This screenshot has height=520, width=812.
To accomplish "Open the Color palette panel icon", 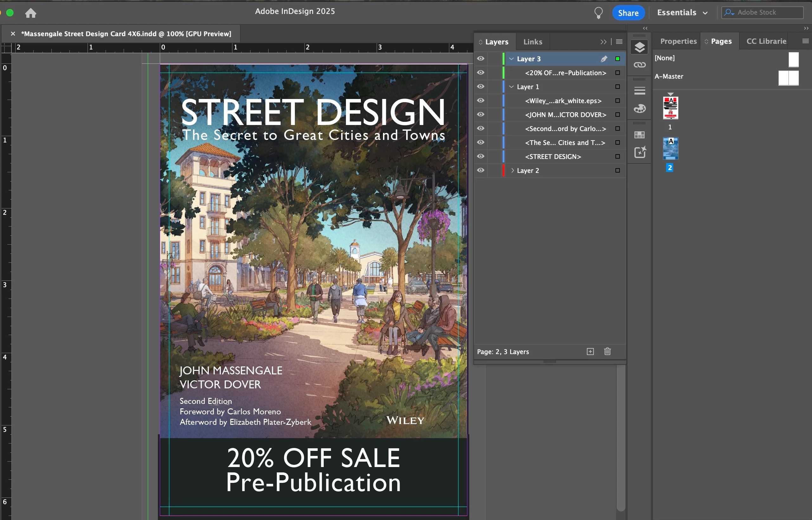I will click(x=640, y=109).
